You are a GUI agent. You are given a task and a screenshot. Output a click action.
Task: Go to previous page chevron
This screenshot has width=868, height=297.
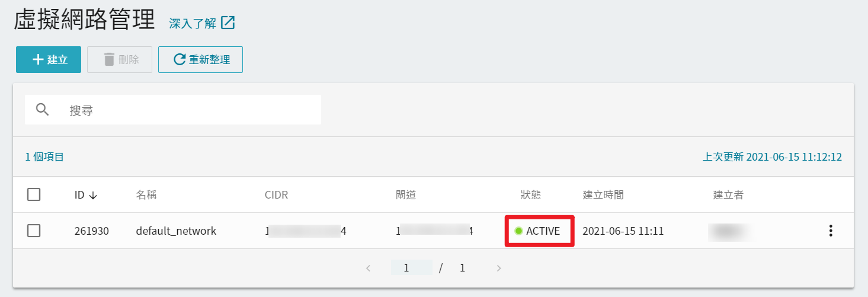[368, 268]
